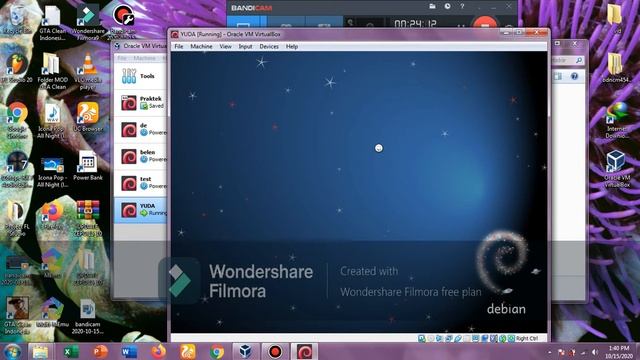The height and width of the screenshot is (360, 640).
Task: Click the Bandicam help question mark icon
Action: [462, 7]
